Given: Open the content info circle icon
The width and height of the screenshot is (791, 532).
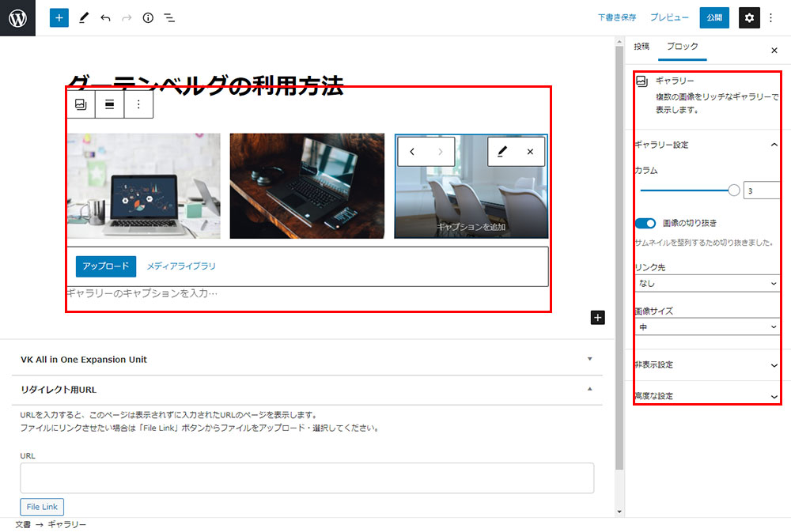Looking at the screenshot, I should [148, 17].
